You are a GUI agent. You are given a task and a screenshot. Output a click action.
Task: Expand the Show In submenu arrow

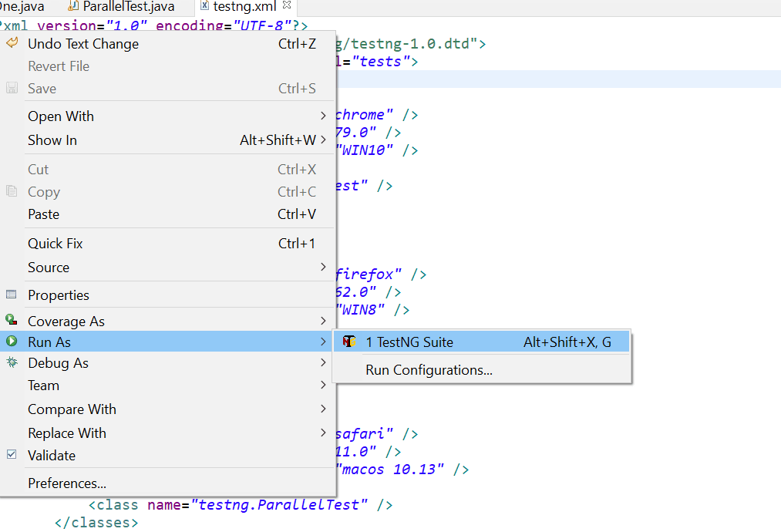324,140
